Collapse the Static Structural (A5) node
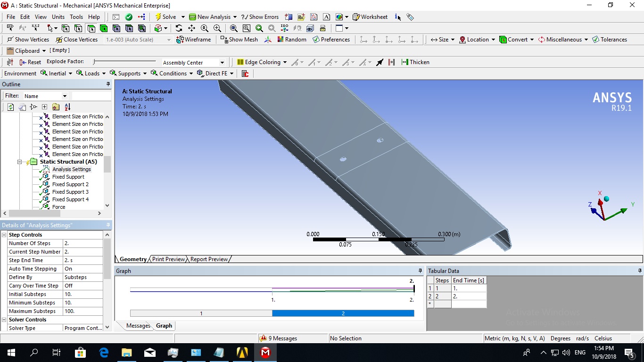 coord(20,162)
